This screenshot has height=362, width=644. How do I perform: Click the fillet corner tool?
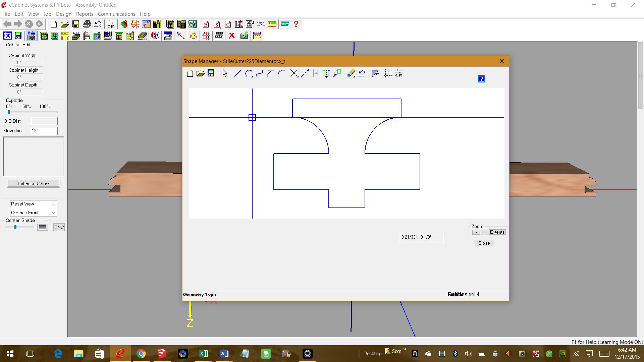coord(281,73)
